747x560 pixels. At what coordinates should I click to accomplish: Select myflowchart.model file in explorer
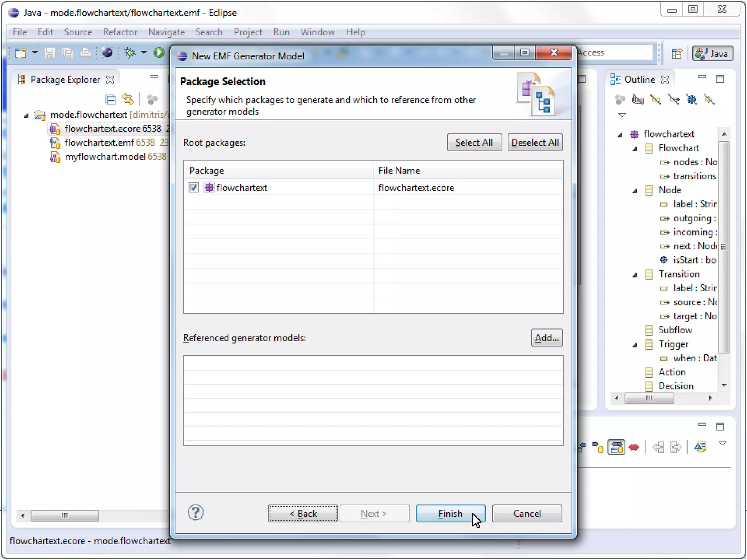point(105,157)
